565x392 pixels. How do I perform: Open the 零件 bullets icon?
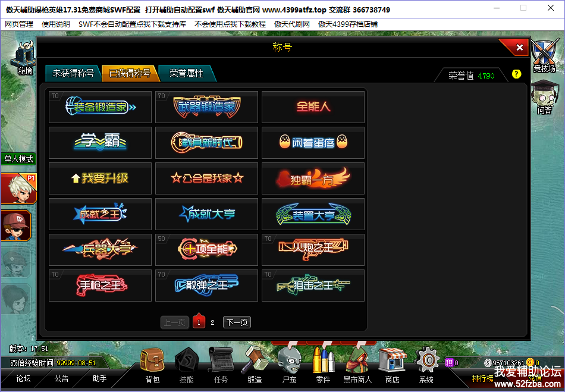tap(323, 365)
